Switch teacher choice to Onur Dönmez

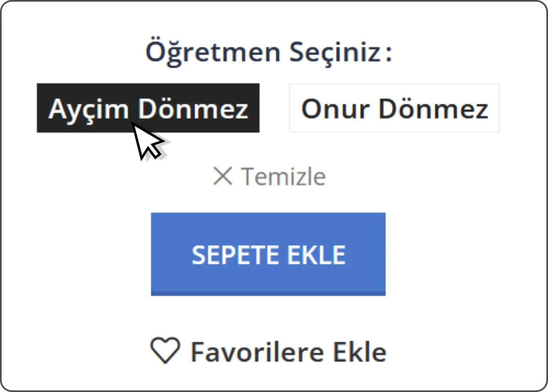[x=394, y=108]
